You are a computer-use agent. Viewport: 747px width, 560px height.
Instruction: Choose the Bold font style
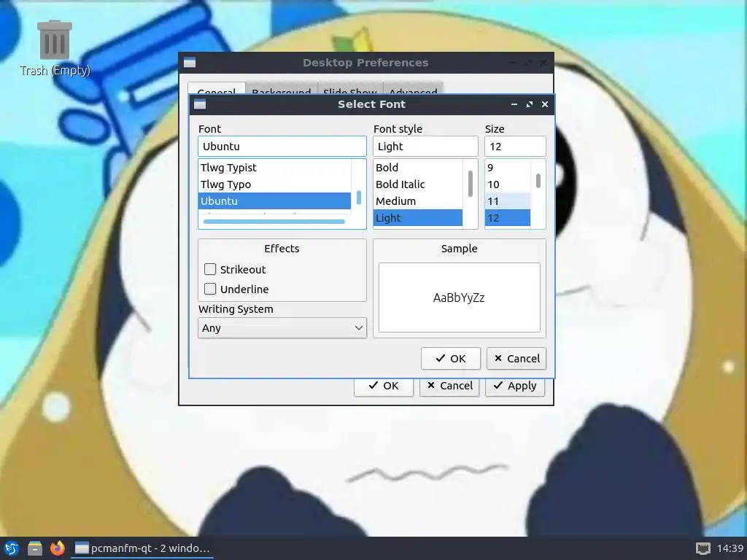(418, 168)
